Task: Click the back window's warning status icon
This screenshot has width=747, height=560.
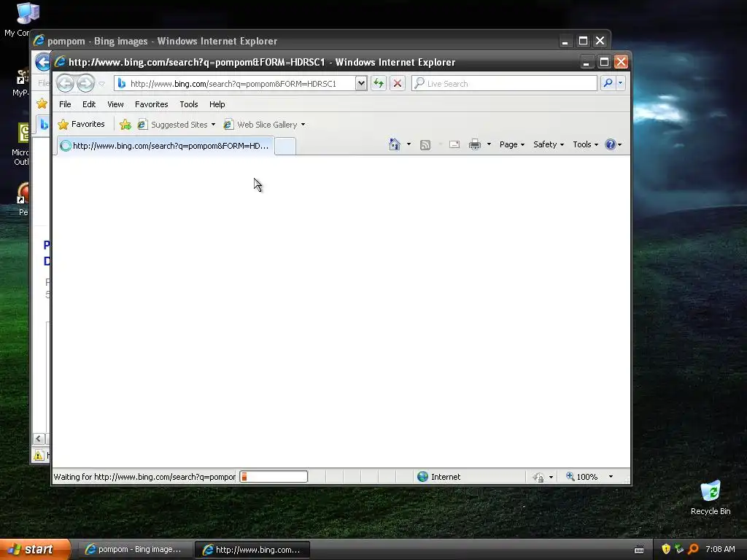Action: pyautogui.click(x=39, y=456)
